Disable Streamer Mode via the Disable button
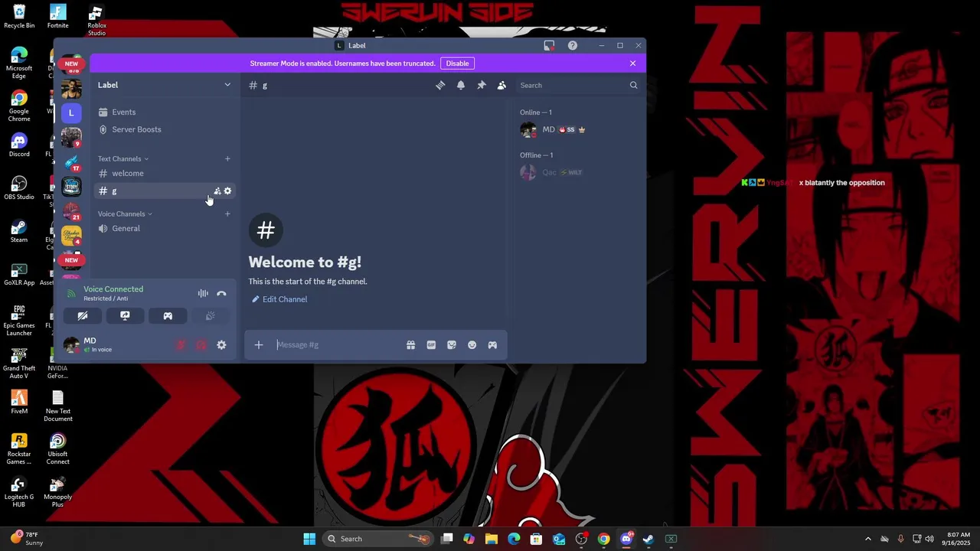 tap(457, 64)
